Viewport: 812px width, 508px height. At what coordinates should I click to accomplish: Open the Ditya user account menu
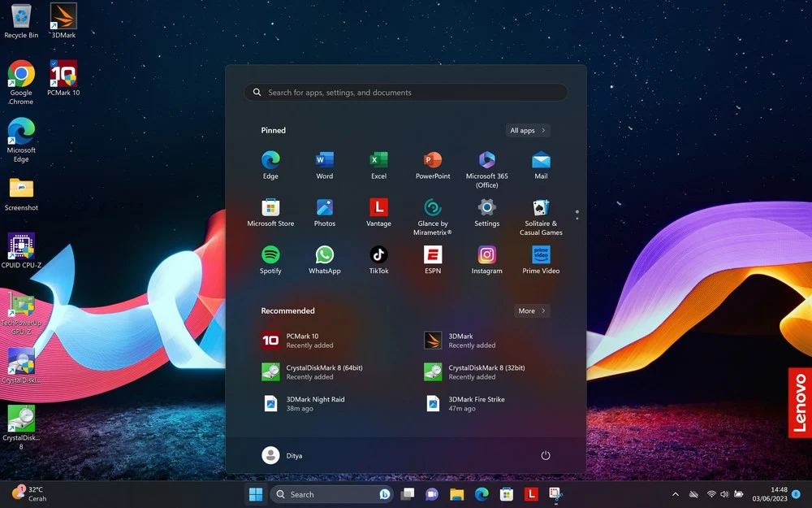283,456
